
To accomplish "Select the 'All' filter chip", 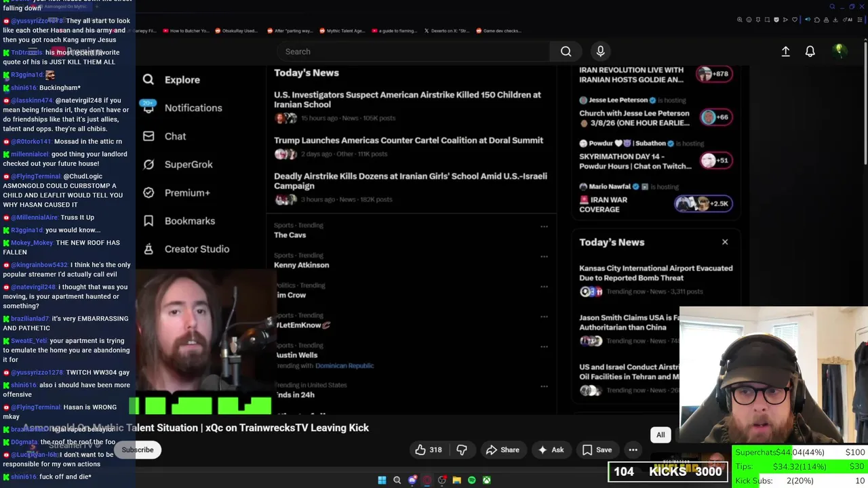I will [x=660, y=435].
